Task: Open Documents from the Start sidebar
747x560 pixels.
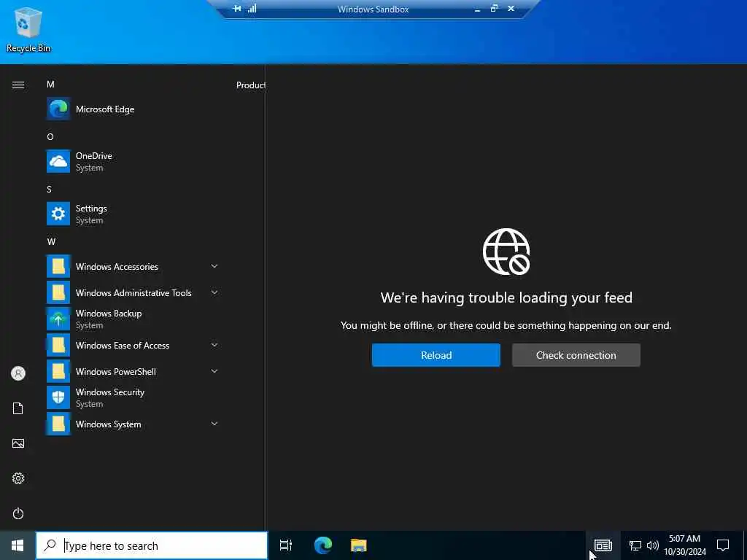Action: pyautogui.click(x=18, y=408)
